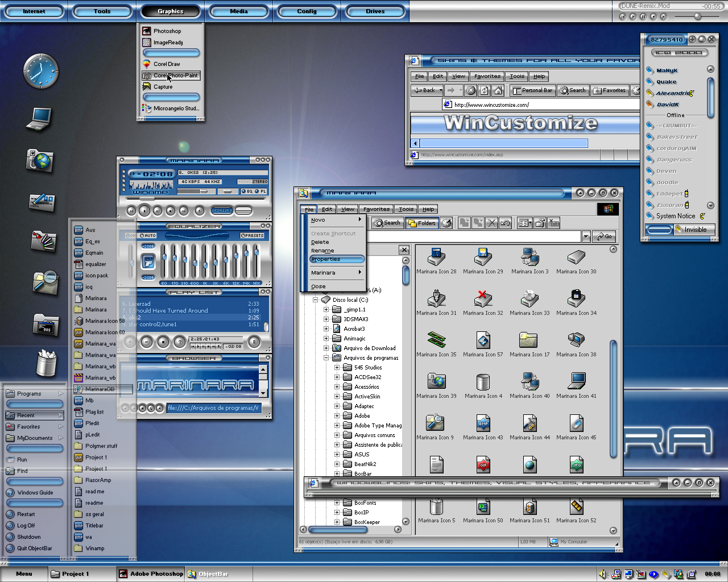Image resolution: width=728 pixels, height=582 pixels.
Task: Toggle Folders pane button in Explorer
Action: (422, 223)
